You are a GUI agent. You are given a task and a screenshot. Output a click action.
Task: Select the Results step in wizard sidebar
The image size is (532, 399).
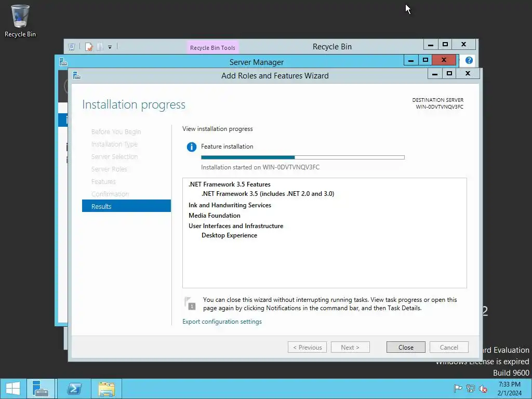point(126,206)
